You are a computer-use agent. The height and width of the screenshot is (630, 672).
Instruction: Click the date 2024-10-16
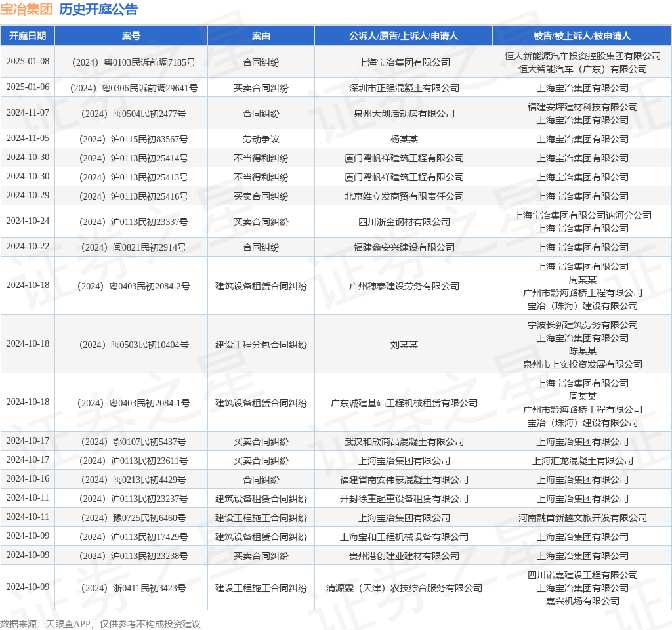(28, 478)
